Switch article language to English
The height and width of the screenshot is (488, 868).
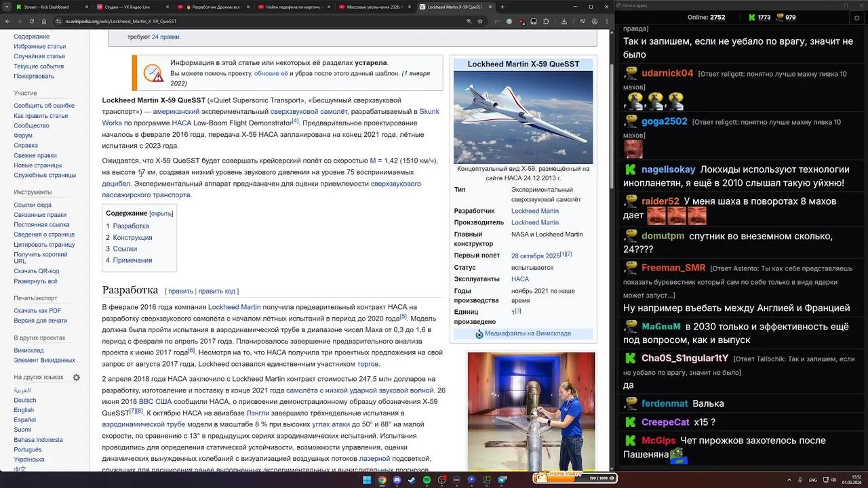point(24,410)
